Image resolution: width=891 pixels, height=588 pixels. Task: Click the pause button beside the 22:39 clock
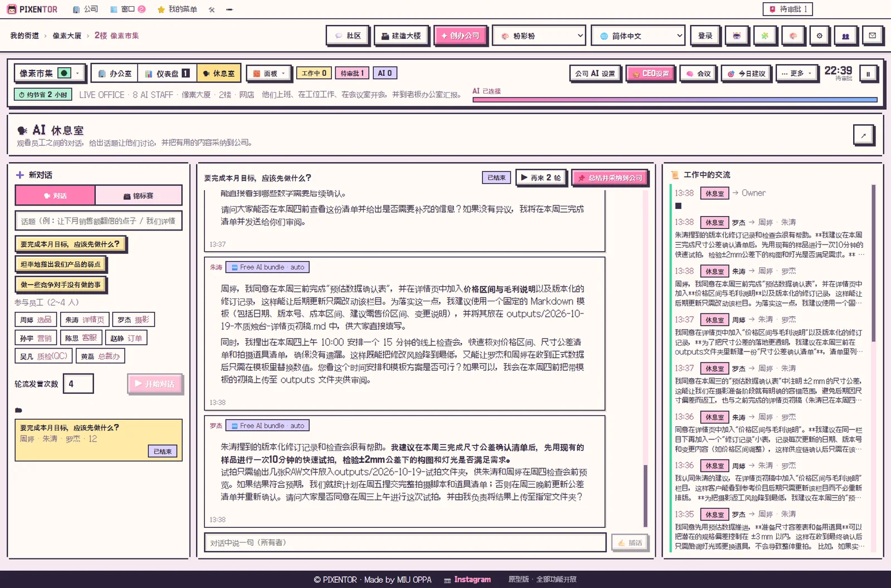pyautogui.click(x=868, y=73)
